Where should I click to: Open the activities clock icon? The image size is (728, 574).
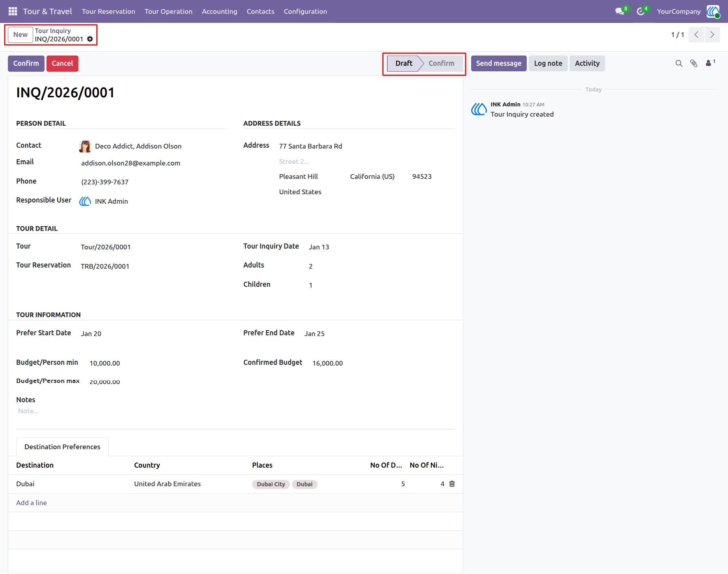[x=641, y=11]
